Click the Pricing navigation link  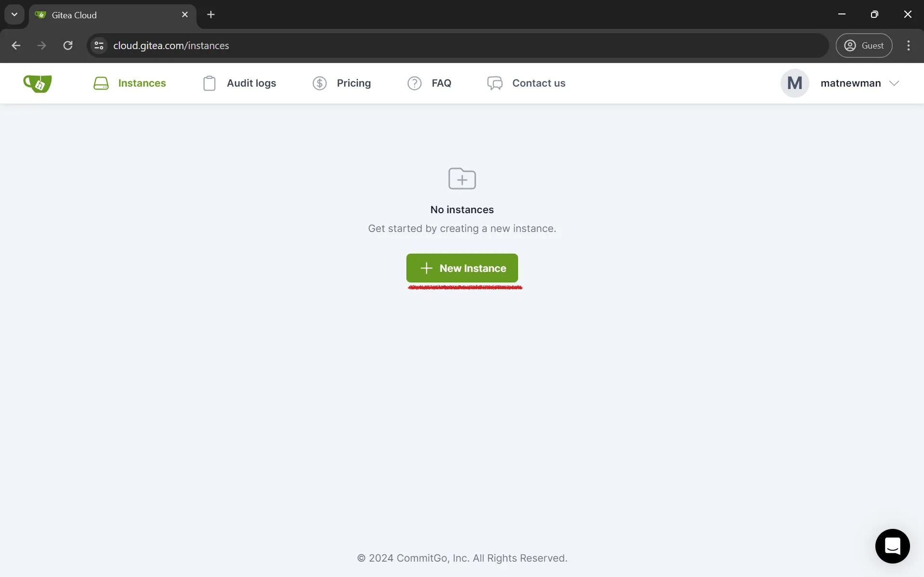tap(353, 83)
